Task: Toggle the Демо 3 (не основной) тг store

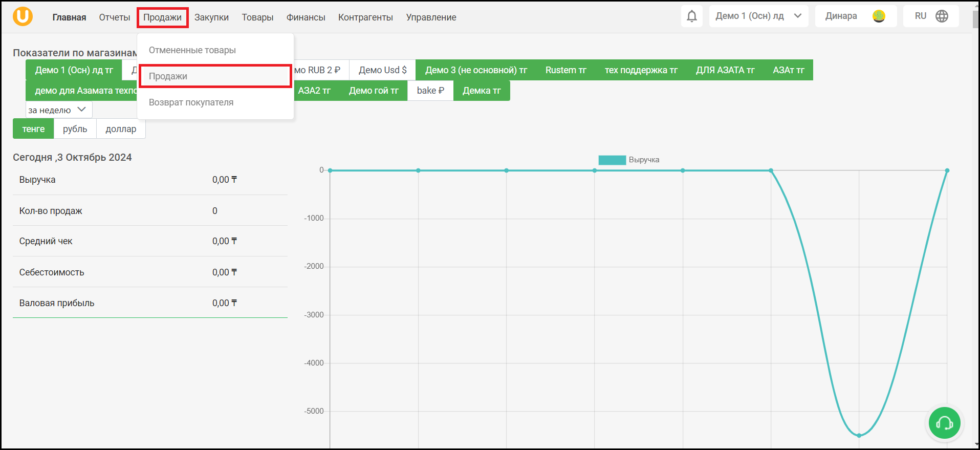Action: pyautogui.click(x=476, y=70)
